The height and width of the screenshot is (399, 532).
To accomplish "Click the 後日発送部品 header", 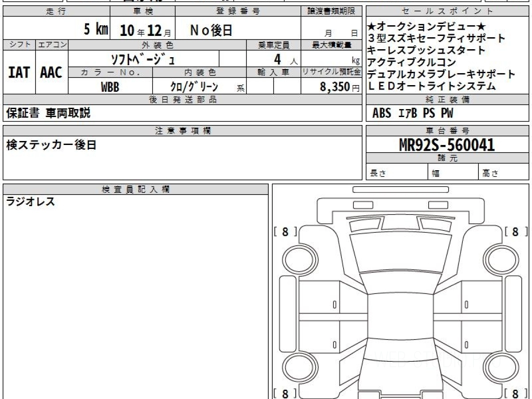I will [x=182, y=100].
